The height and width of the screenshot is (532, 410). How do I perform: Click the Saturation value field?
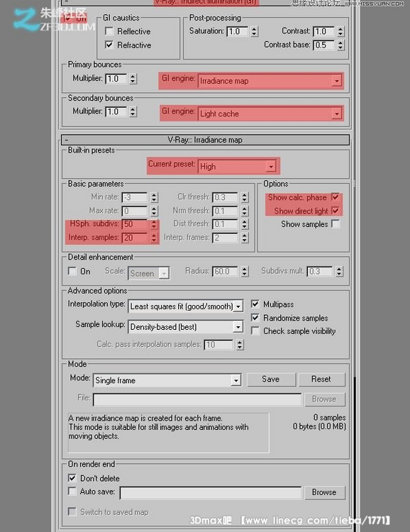237,31
